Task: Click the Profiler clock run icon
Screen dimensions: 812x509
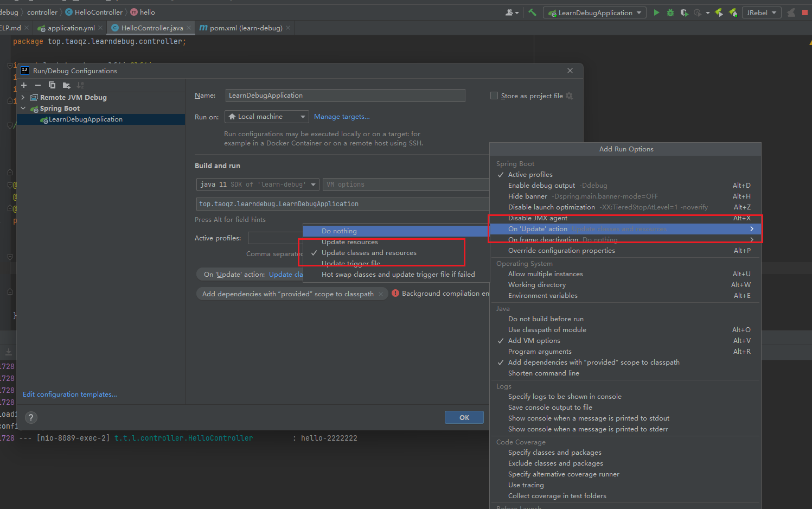Action: click(697, 12)
